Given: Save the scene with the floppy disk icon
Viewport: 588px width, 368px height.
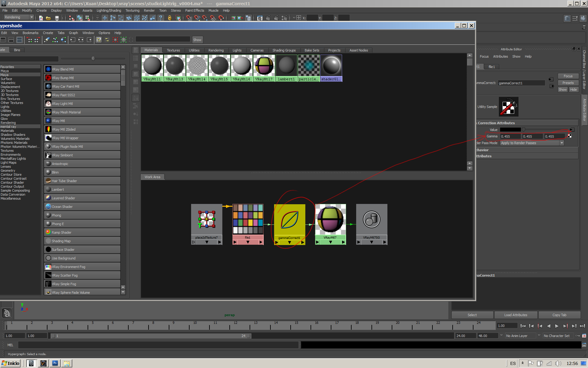Looking at the screenshot, I should coord(57,18).
